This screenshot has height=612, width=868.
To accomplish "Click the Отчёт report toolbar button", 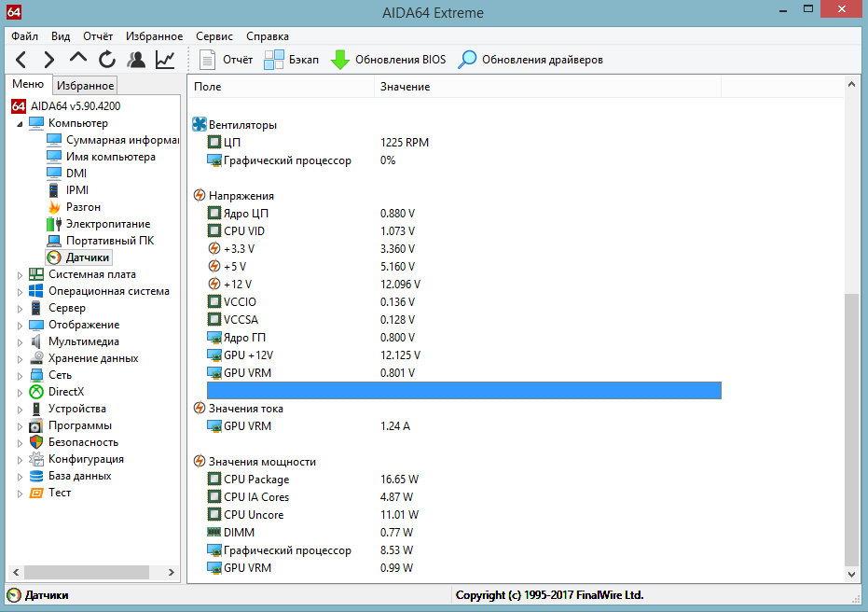I will [x=226, y=60].
